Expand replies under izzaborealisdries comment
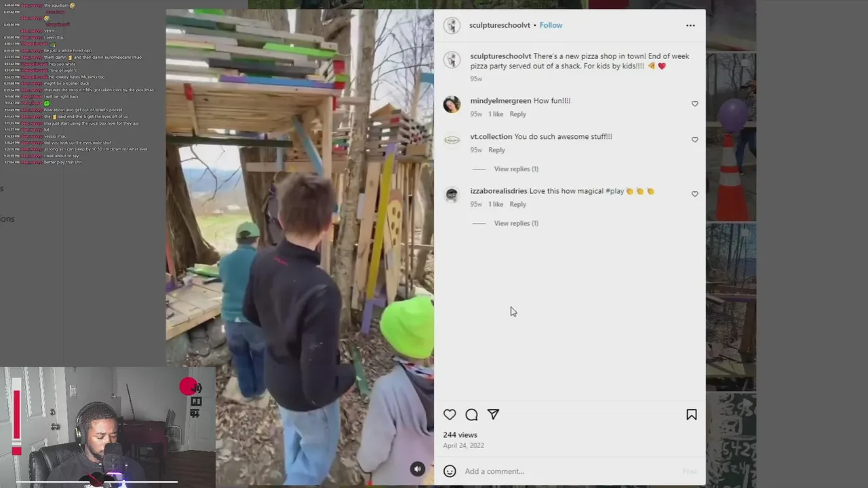Viewport: 868px width, 488px height. 516,223
